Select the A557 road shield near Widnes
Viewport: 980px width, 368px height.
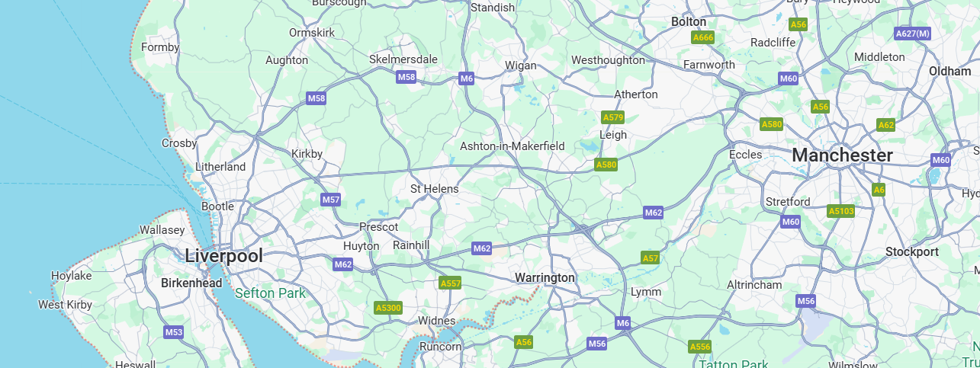(451, 283)
